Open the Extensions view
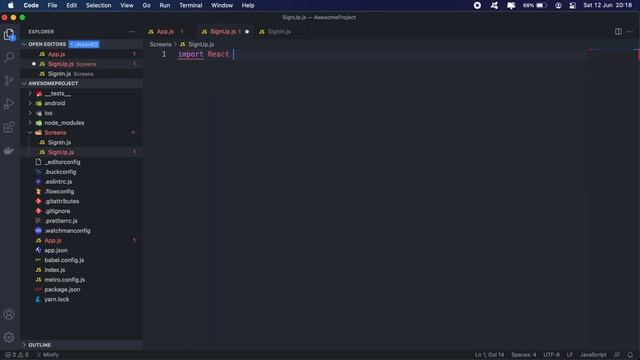The width and height of the screenshot is (640, 360). (x=9, y=127)
